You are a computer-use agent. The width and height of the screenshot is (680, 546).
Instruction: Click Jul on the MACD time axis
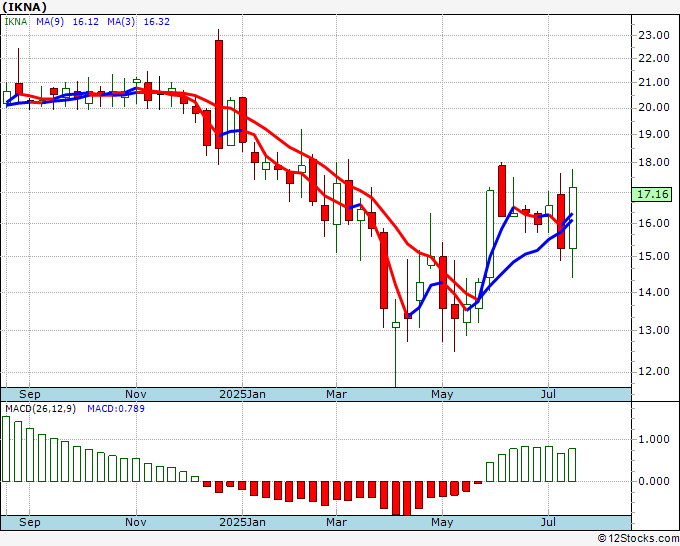pos(548,522)
